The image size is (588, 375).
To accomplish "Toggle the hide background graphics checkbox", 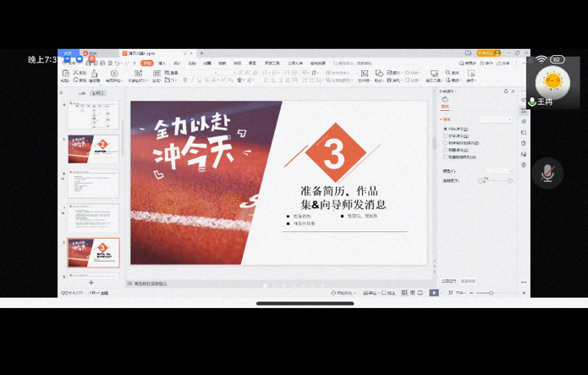I will click(x=446, y=157).
